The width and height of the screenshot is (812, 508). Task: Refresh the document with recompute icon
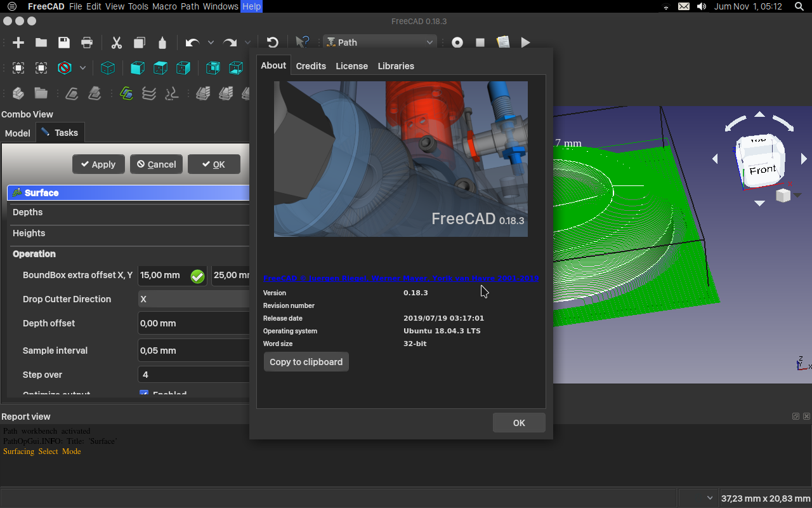click(x=273, y=43)
